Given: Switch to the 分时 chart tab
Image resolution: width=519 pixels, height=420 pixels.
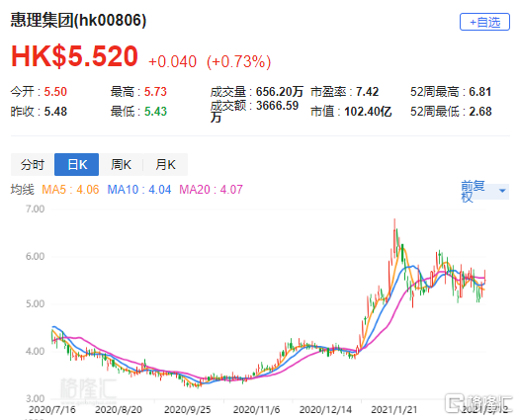Looking at the screenshot, I should click(33, 164).
